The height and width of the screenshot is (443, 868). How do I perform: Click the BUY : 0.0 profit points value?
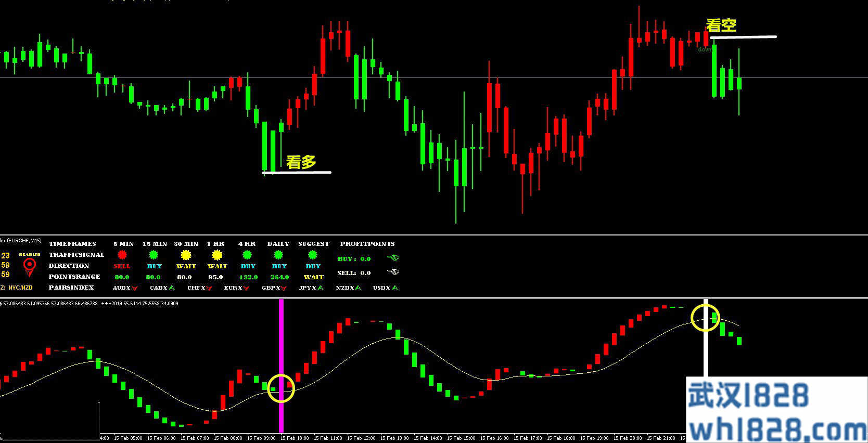point(354,258)
